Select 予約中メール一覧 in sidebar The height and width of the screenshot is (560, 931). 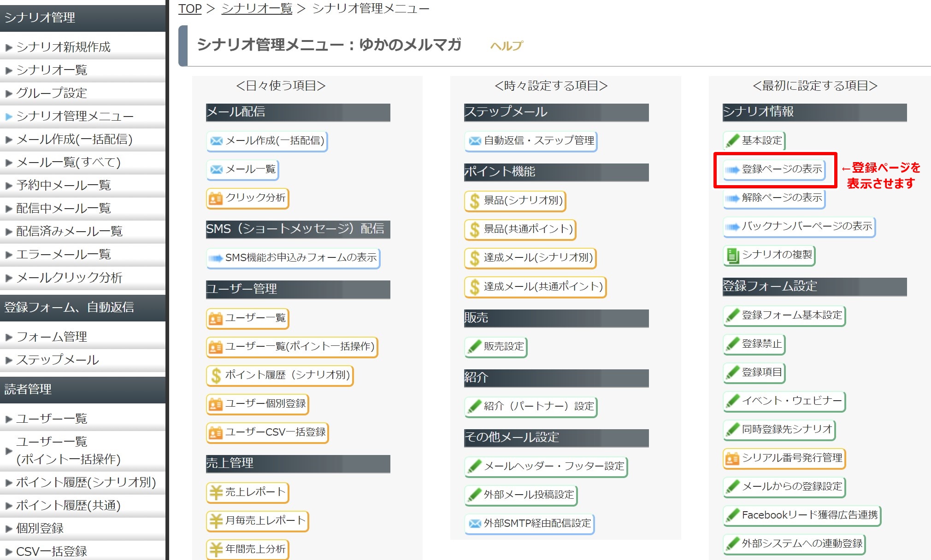pyautogui.click(x=82, y=185)
